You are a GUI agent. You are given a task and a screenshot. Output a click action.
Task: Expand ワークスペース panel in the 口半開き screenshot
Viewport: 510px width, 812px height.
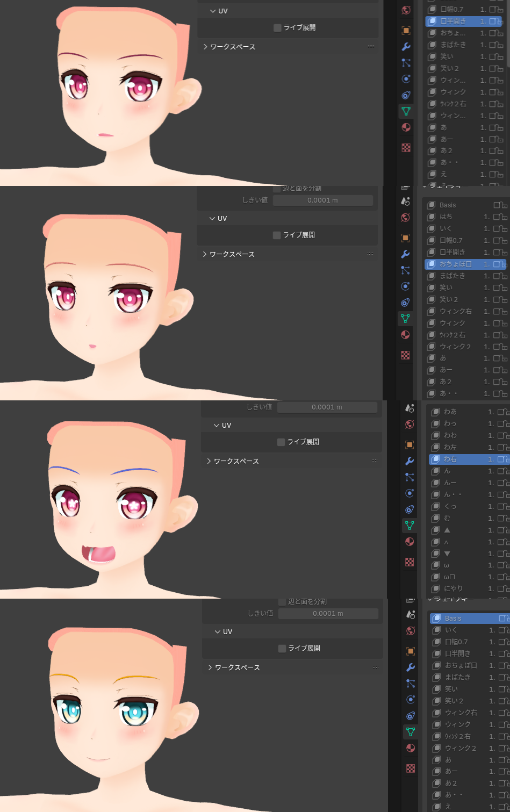point(205,47)
